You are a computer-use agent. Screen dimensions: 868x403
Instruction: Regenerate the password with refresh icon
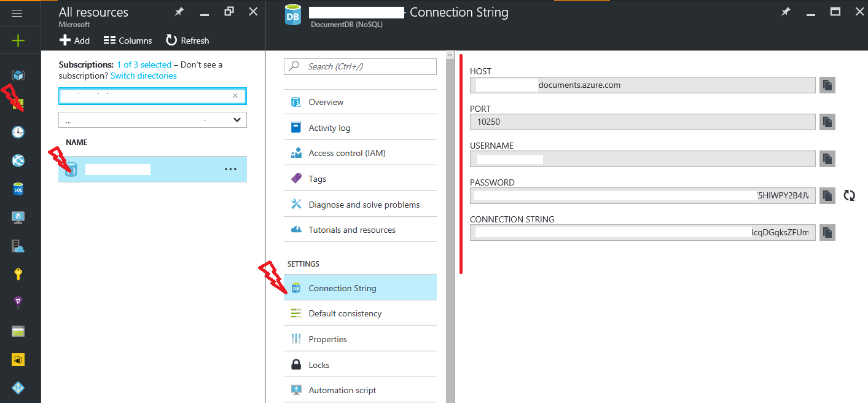coord(850,195)
